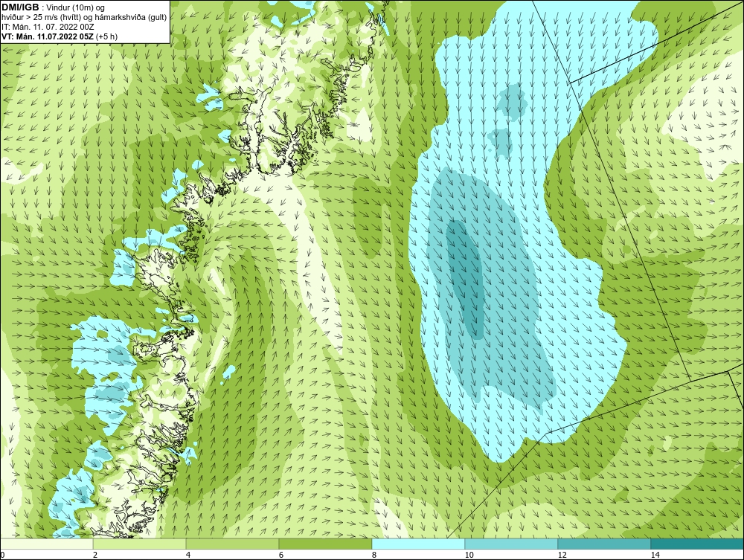Click the 2–4 m/s light green swatch

pos(140,544)
